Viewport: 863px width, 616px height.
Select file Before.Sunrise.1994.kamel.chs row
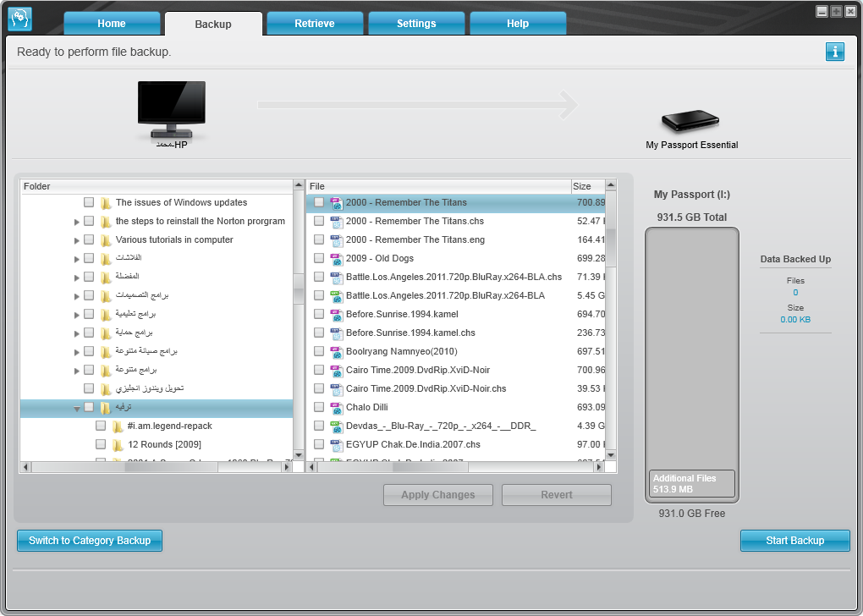[x=455, y=333]
